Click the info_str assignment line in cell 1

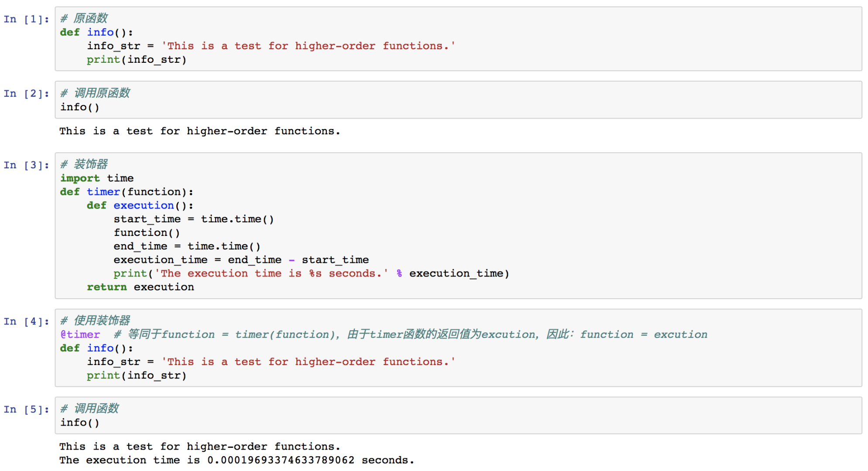pos(271,46)
